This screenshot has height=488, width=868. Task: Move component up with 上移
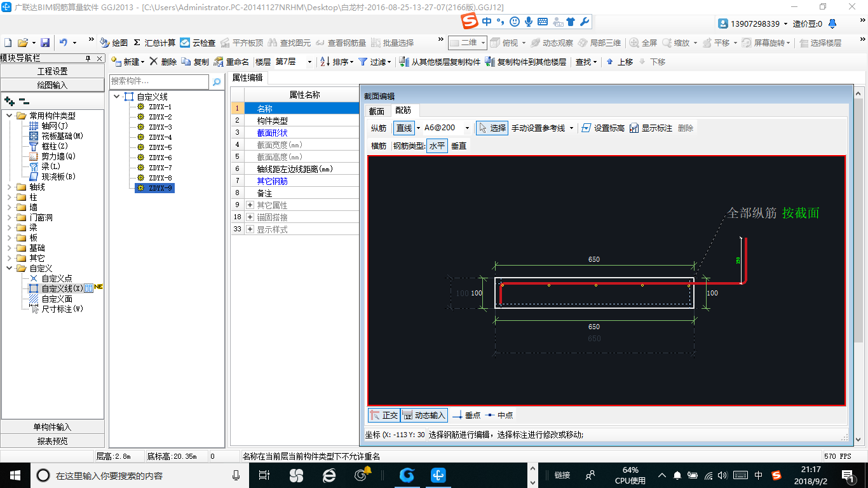click(620, 62)
